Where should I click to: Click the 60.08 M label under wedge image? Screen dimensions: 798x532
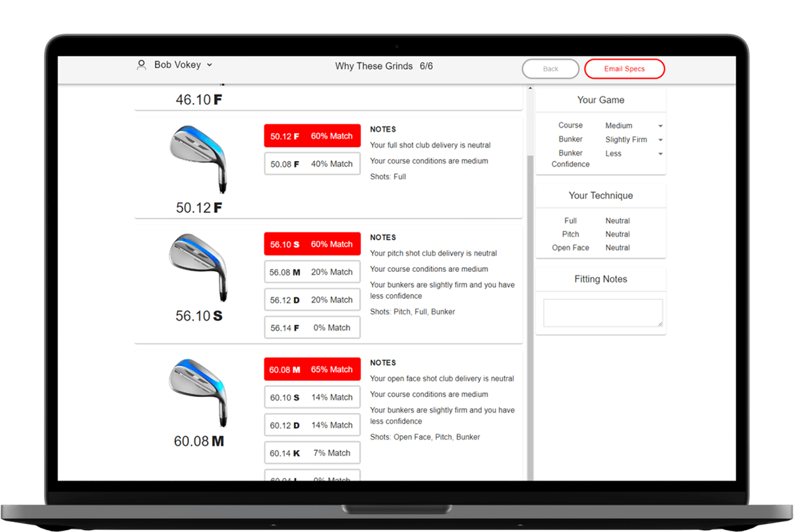point(199,441)
